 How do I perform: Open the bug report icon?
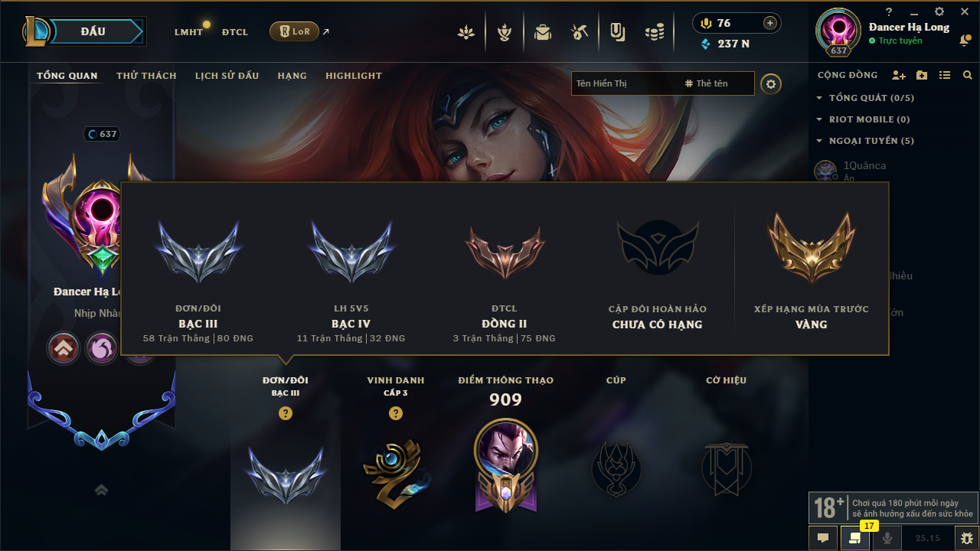pyautogui.click(x=966, y=538)
